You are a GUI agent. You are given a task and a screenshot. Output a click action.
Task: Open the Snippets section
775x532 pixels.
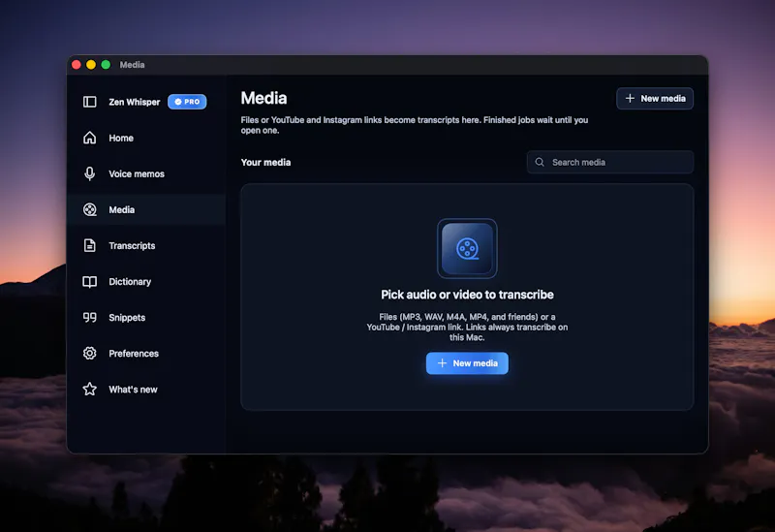click(x=127, y=318)
